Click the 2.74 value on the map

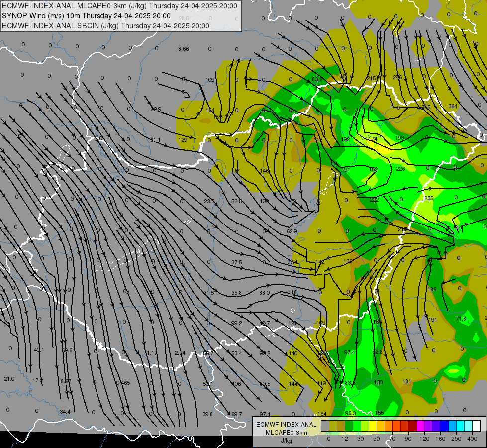pyautogui.click(x=180, y=353)
